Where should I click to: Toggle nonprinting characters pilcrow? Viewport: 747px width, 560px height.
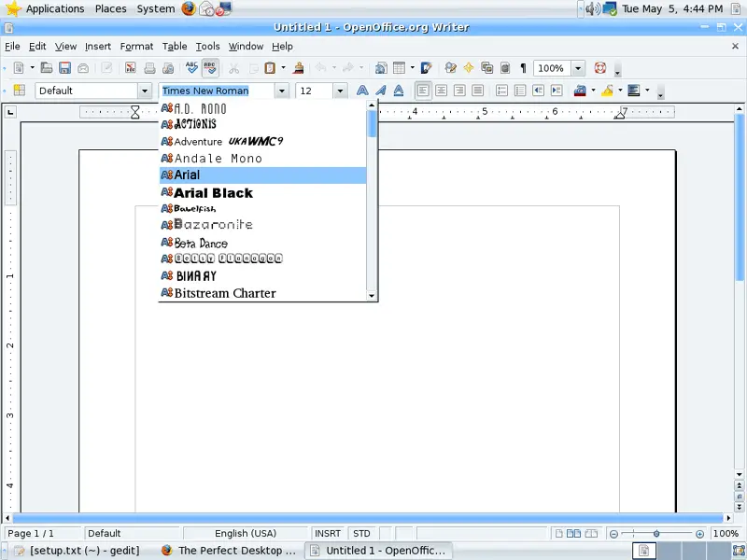(523, 68)
